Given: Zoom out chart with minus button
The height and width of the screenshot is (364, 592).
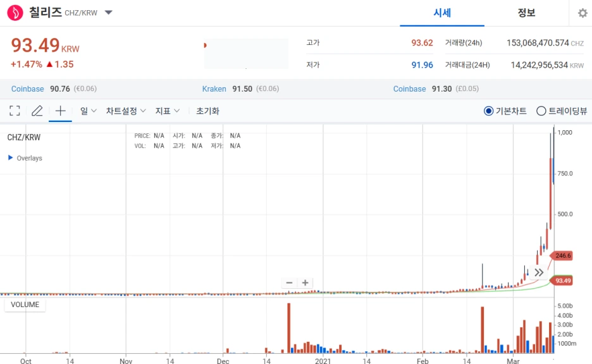Looking at the screenshot, I should coord(289,282).
